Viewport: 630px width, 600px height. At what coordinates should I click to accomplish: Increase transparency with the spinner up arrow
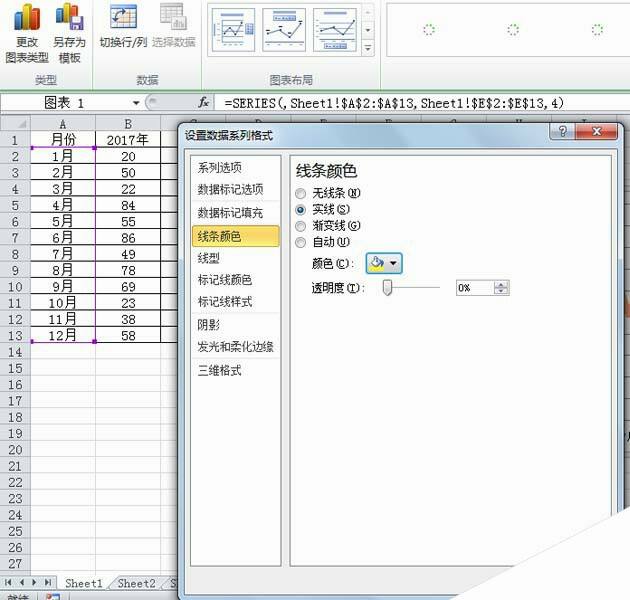coord(501,285)
